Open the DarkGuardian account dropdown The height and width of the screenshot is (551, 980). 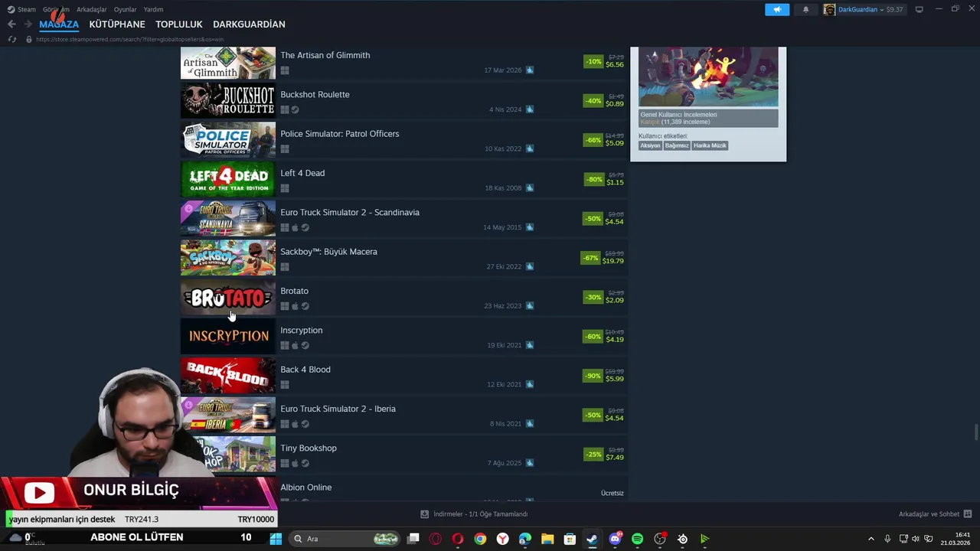864,9
